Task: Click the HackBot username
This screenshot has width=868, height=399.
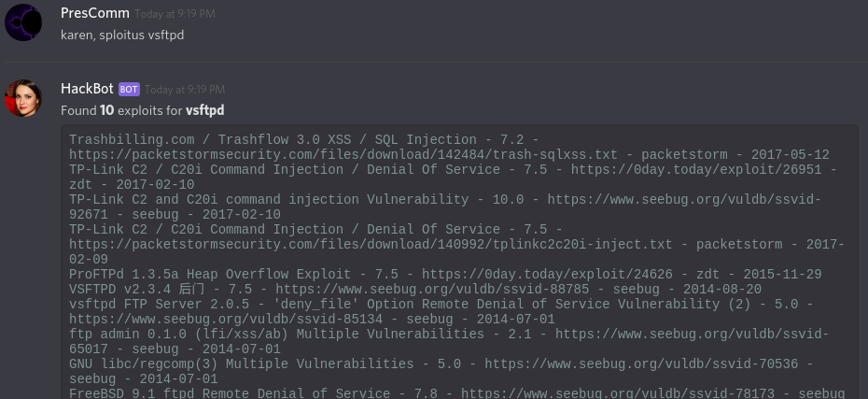Action: (x=87, y=89)
